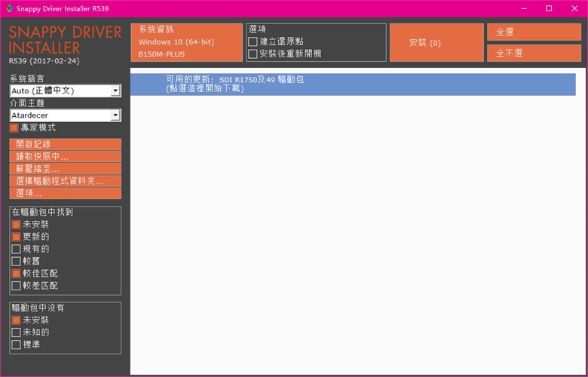Click 系統語言 label

click(x=27, y=78)
